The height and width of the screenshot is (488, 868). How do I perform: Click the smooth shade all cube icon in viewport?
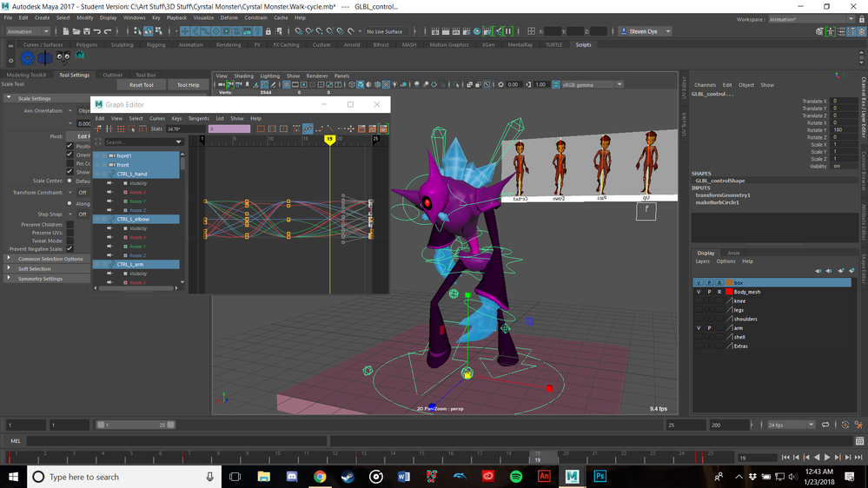(361, 84)
